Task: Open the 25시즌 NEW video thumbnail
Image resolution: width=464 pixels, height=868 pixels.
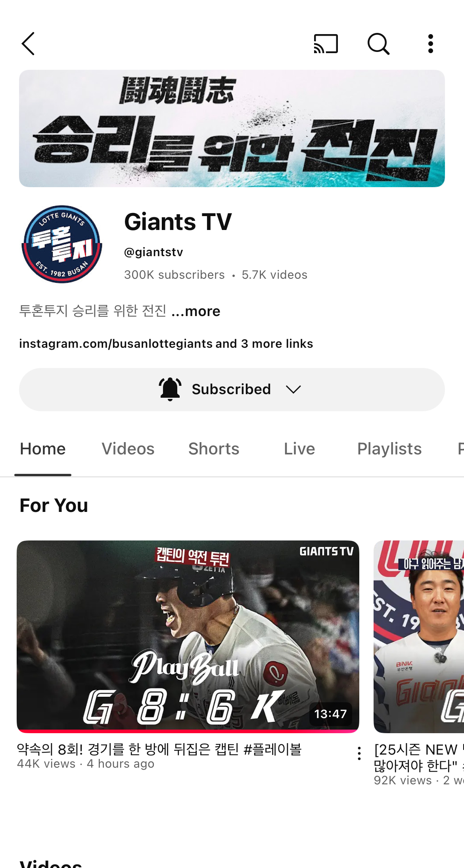Action: (419, 636)
